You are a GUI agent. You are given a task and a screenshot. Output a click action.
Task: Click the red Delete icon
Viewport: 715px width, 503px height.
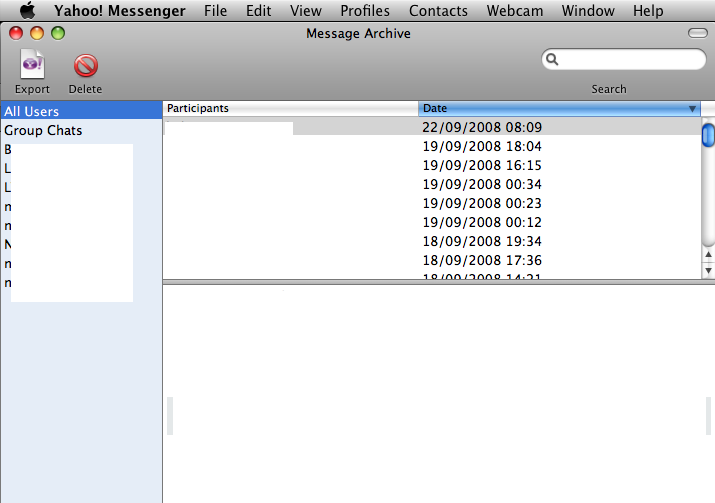(85, 66)
